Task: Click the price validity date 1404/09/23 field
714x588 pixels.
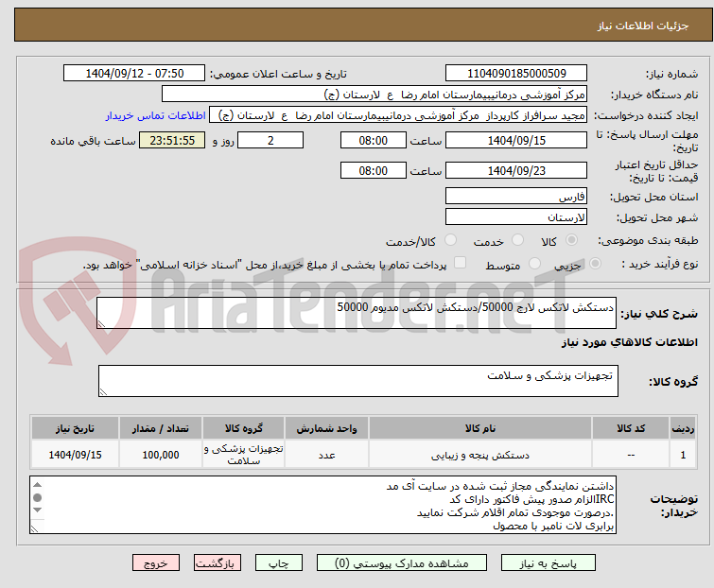Action: click(516, 171)
